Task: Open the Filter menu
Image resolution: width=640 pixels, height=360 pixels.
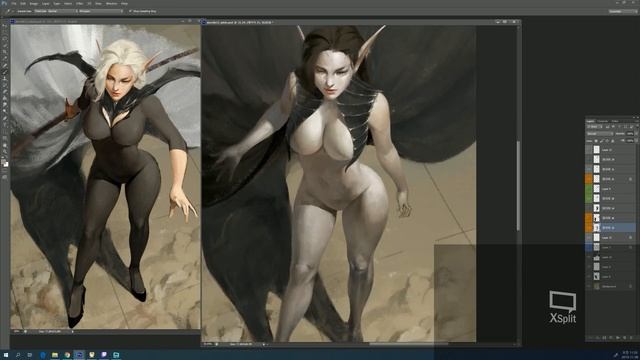Action: (79, 4)
